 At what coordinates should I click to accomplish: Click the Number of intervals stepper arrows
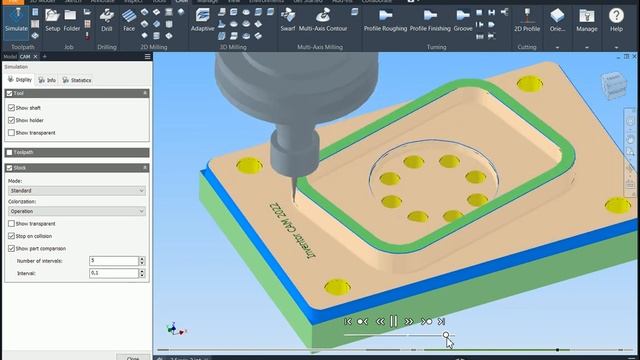pyautogui.click(x=142, y=261)
